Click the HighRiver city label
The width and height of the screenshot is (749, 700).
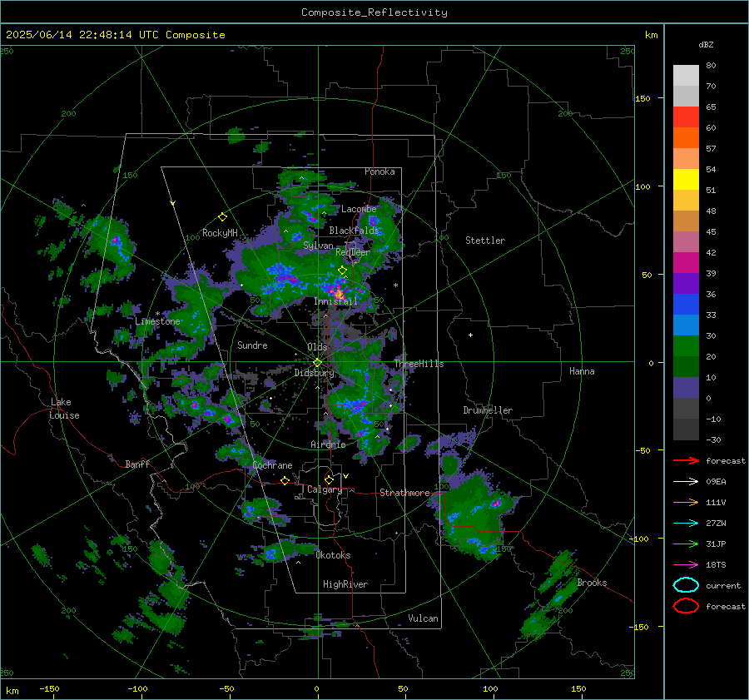pyautogui.click(x=345, y=584)
